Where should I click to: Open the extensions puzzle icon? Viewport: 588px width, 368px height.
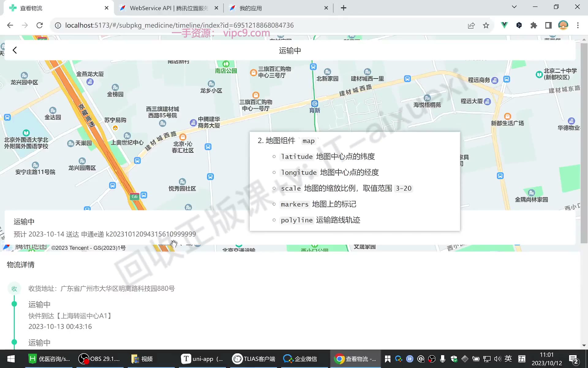[x=534, y=25]
